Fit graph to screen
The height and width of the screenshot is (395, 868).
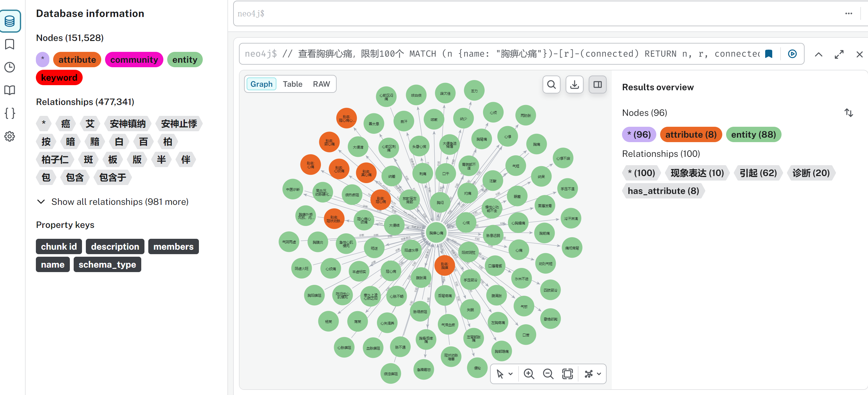[567, 374]
